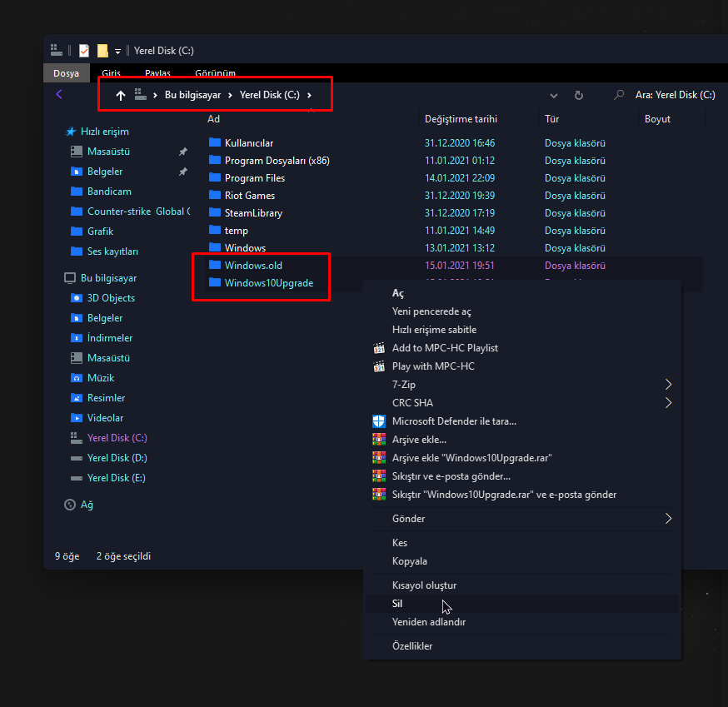The height and width of the screenshot is (707, 728).
Task: Click the Microsoft Defender shield icon
Action: coord(379,421)
